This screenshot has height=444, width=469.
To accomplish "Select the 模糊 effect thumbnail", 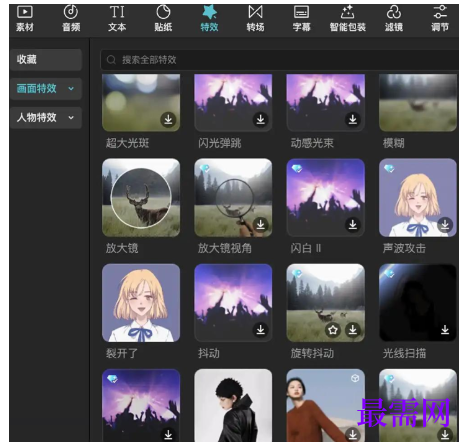I will pos(418,103).
